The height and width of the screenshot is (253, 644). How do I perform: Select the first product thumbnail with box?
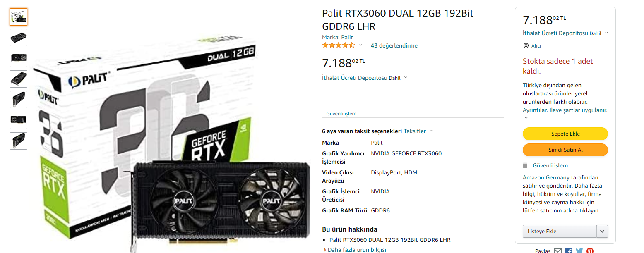point(19,17)
